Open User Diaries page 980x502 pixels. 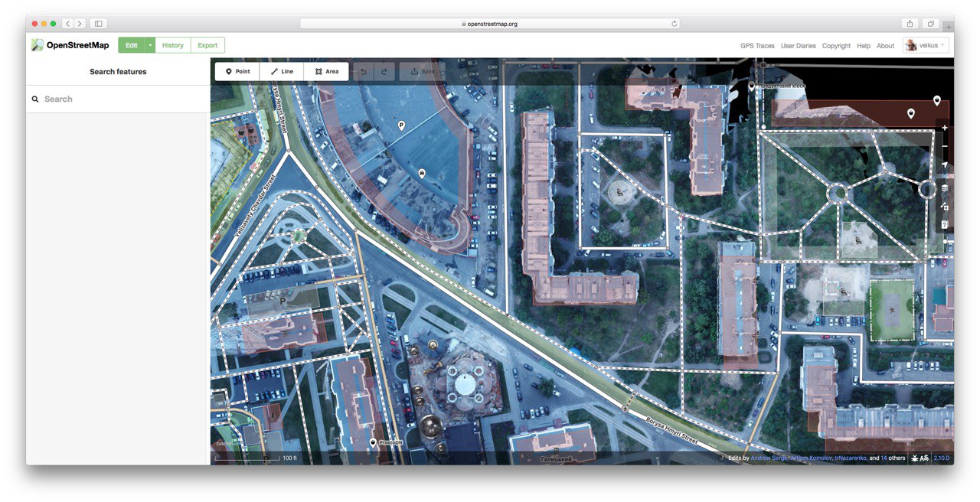click(799, 46)
